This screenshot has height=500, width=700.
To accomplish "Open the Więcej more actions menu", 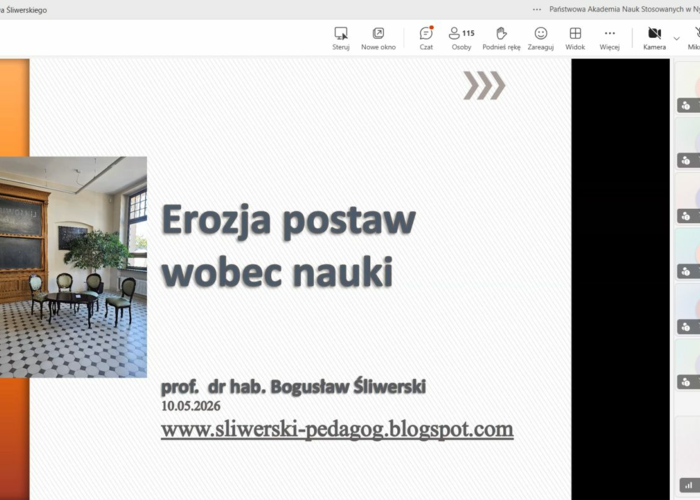I will tap(609, 38).
